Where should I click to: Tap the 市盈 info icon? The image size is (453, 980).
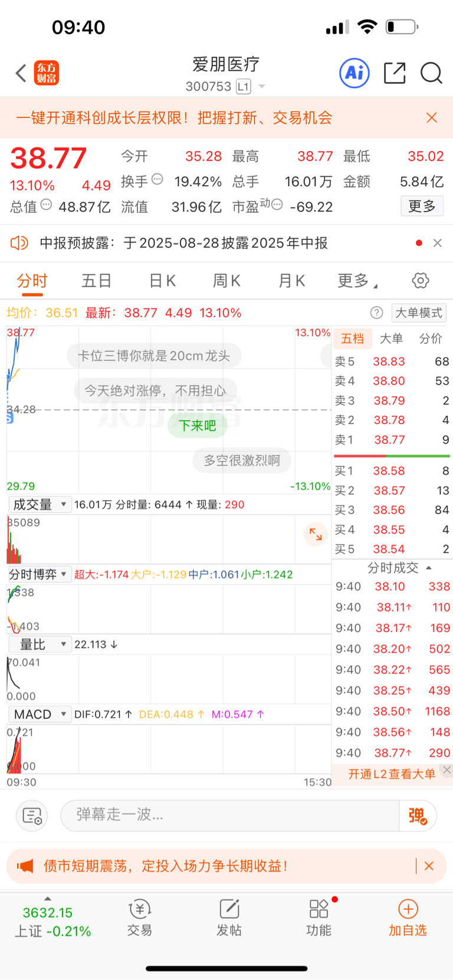point(277,205)
